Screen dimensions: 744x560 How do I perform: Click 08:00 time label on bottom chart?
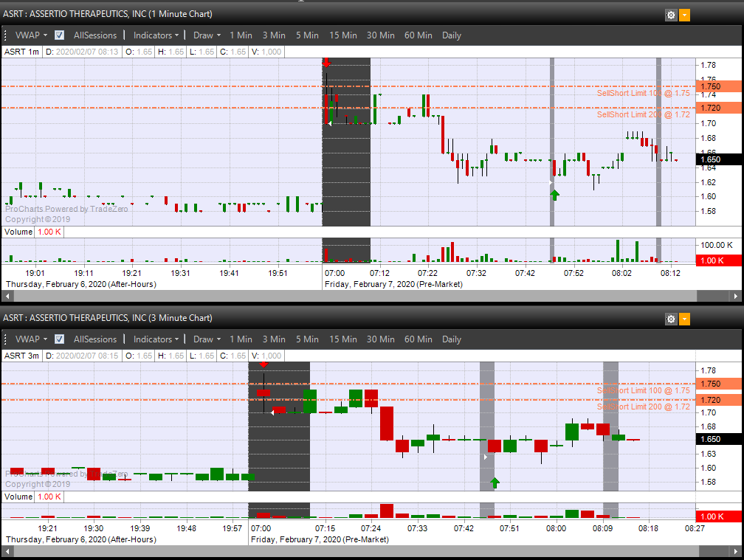(556, 528)
